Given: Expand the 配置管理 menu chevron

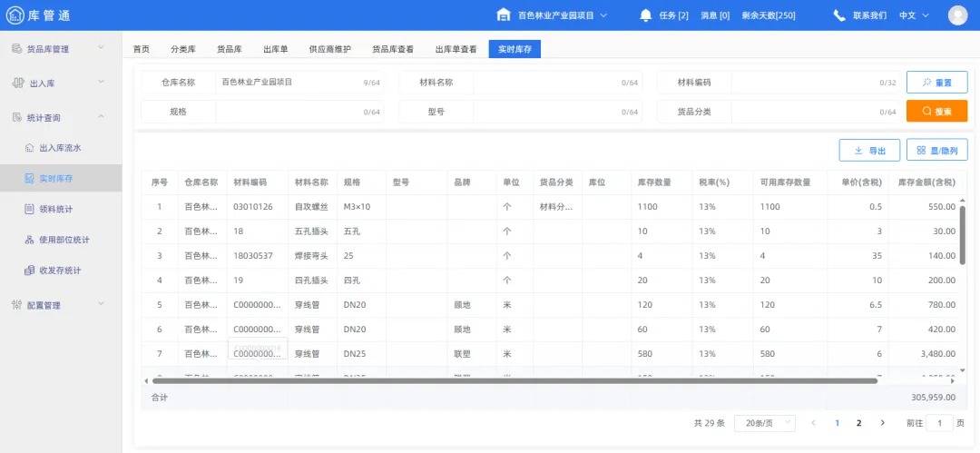Looking at the screenshot, I should point(102,304).
